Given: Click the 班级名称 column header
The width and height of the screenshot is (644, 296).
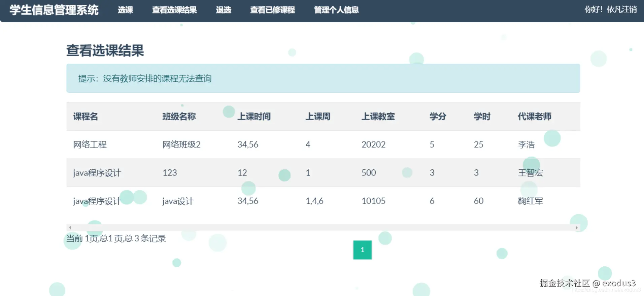Looking at the screenshot, I should (x=179, y=117).
